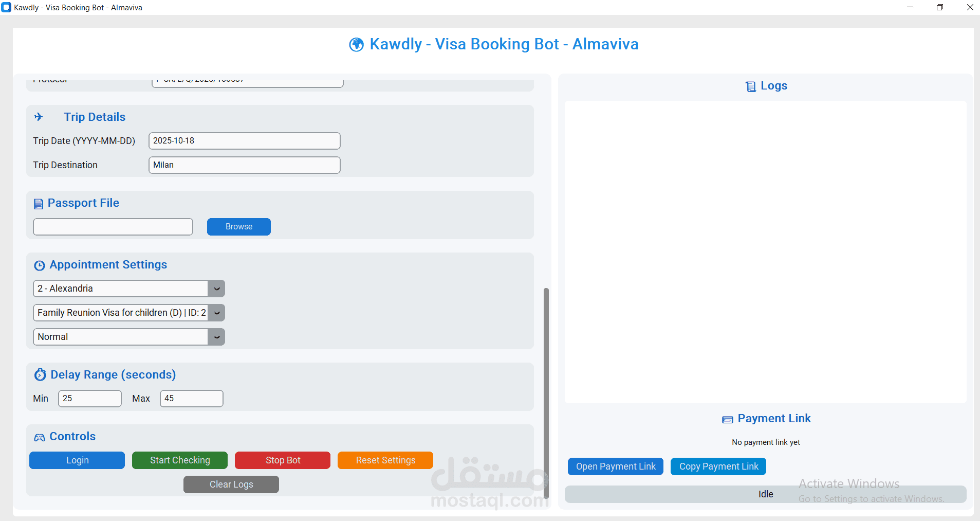Focus the passport file path field
Viewport: 980px width, 521px height.
click(113, 227)
